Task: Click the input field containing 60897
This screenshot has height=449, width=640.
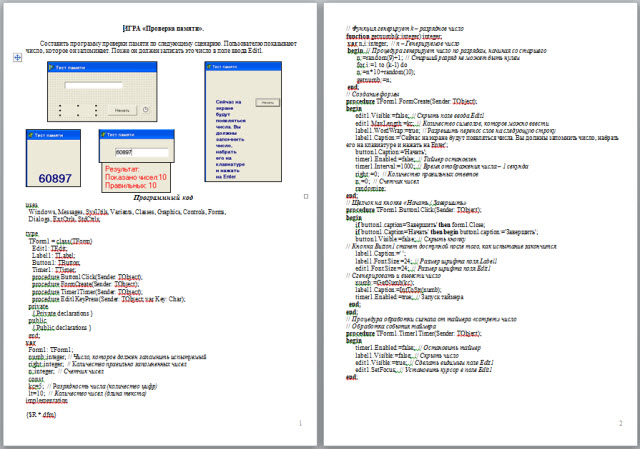Action: point(137,152)
